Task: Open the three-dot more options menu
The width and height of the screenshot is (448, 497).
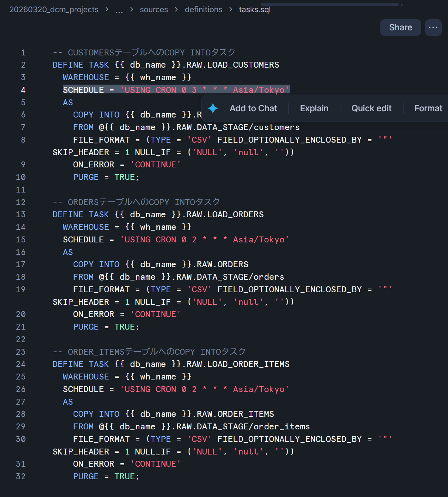Action: 433,28
